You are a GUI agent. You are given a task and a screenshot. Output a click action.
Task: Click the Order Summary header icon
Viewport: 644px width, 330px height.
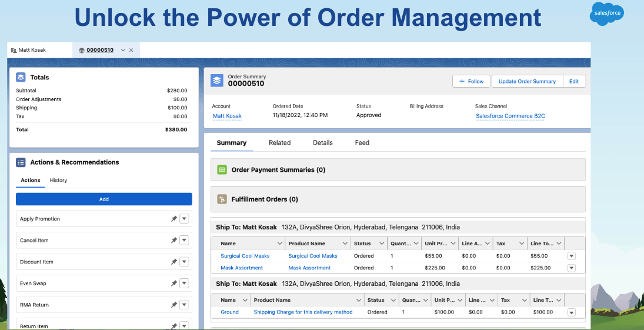pyautogui.click(x=217, y=81)
